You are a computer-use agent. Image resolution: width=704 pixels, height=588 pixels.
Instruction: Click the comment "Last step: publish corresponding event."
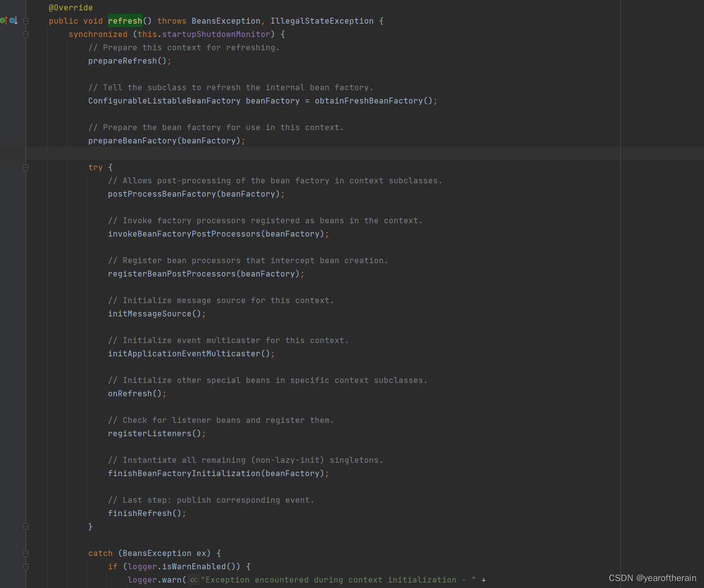coord(211,500)
